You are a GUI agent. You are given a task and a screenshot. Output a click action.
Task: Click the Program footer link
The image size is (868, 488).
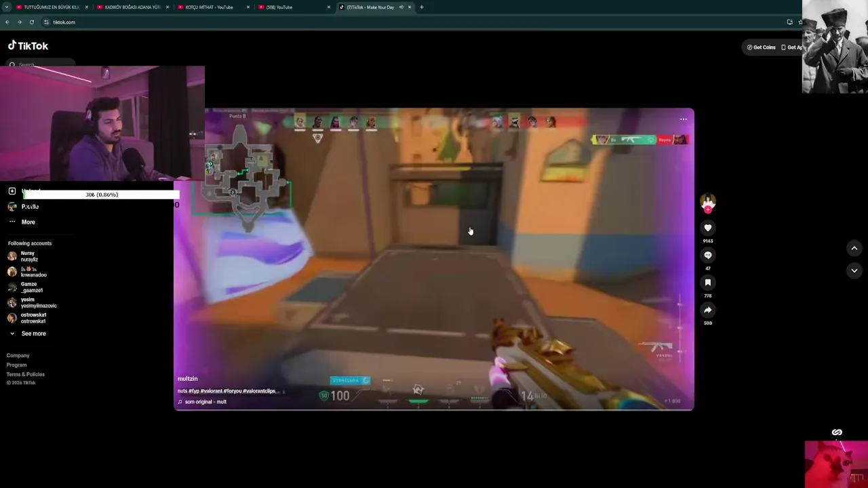[x=17, y=365]
